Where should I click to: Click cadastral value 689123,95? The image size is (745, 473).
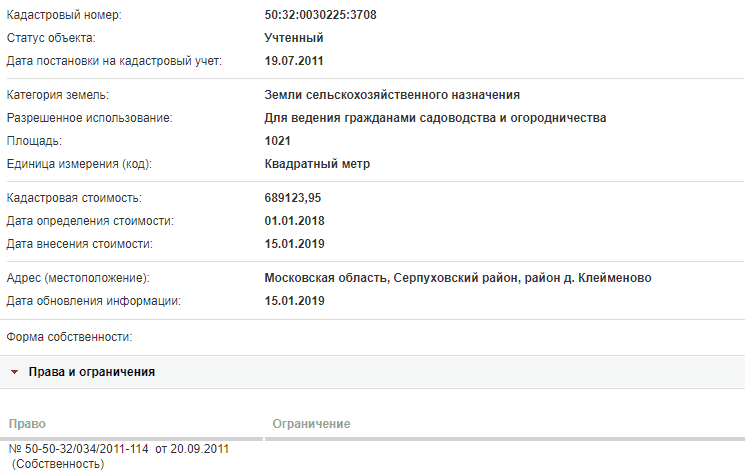click(x=293, y=198)
